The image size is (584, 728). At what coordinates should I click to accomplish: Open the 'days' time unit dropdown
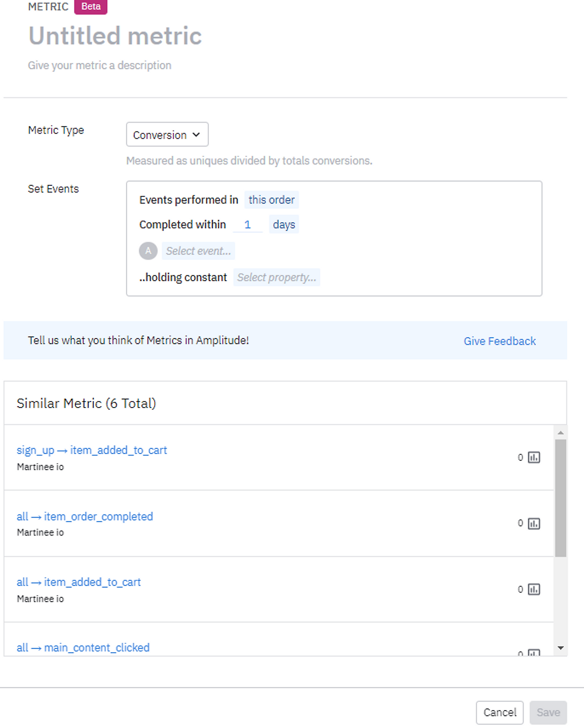[x=284, y=225]
